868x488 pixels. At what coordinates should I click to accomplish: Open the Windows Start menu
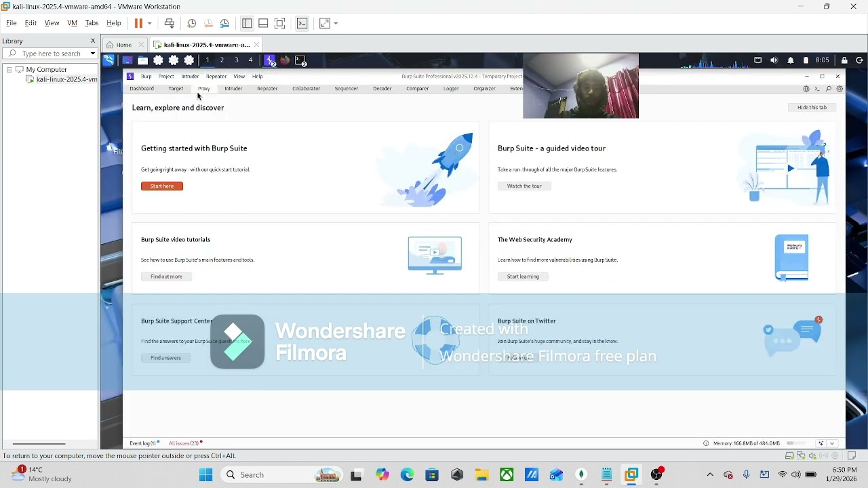pos(205,475)
